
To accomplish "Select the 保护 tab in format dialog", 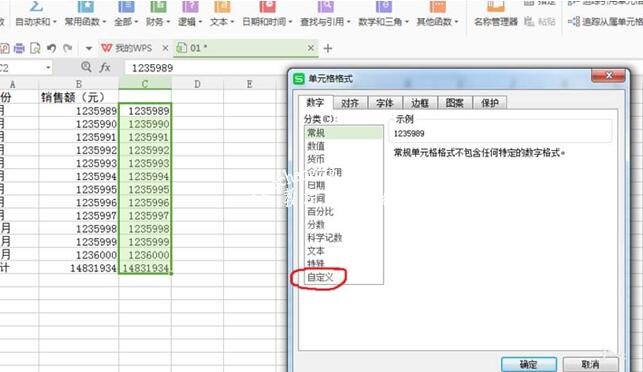I will pos(490,103).
